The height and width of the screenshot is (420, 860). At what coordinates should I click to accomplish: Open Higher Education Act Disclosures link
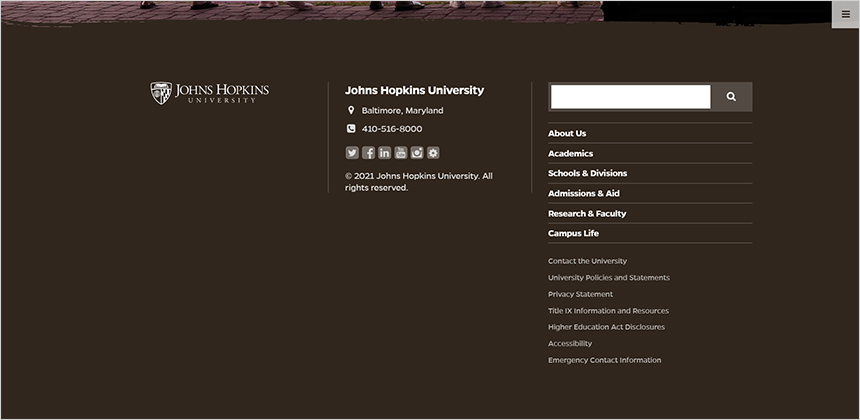click(607, 327)
